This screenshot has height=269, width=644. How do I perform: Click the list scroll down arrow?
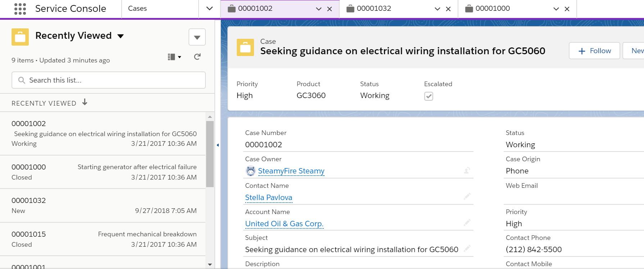tap(210, 265)
